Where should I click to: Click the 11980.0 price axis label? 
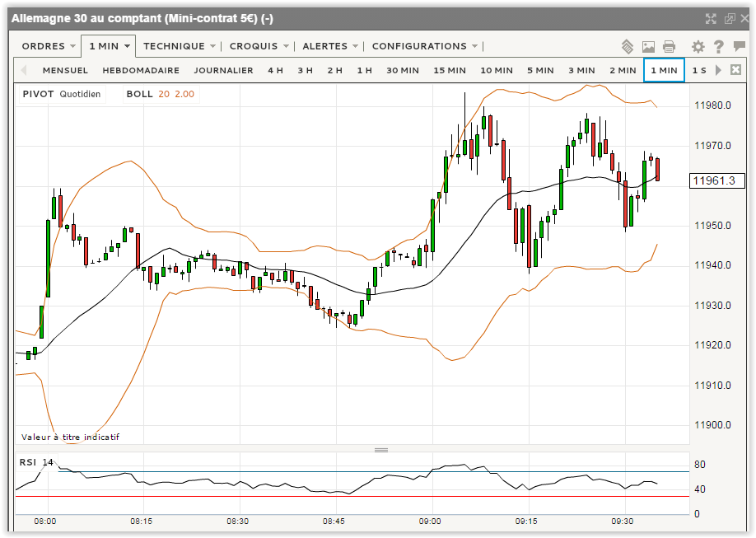click(x=712, y=105)
